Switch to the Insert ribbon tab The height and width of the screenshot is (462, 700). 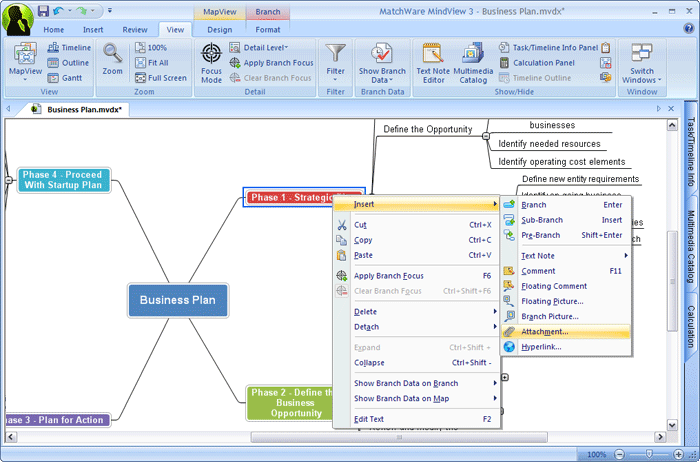click(x=93, y=29)
